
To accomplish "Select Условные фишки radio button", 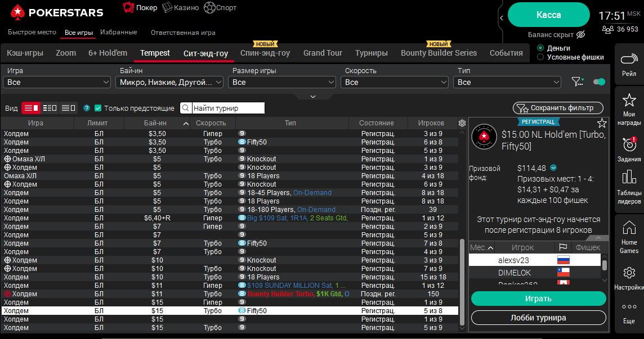I will click(x=540, y=57).
